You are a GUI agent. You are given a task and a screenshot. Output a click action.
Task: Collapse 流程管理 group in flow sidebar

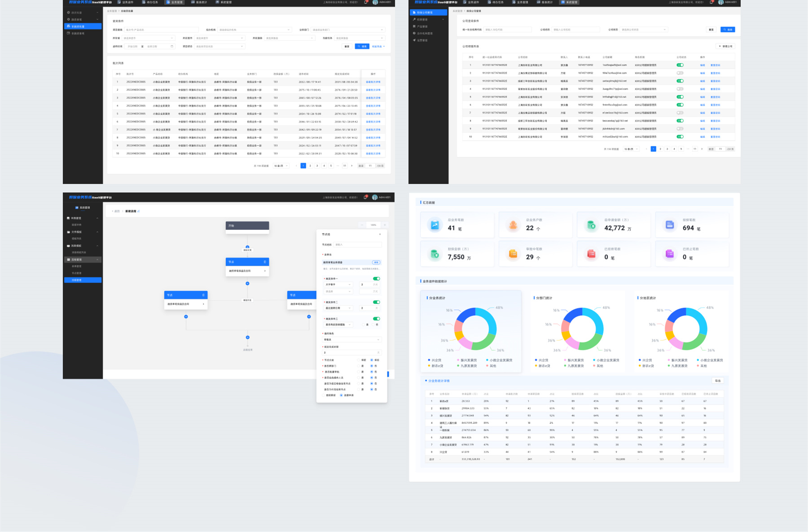click(x=97, y=259)
